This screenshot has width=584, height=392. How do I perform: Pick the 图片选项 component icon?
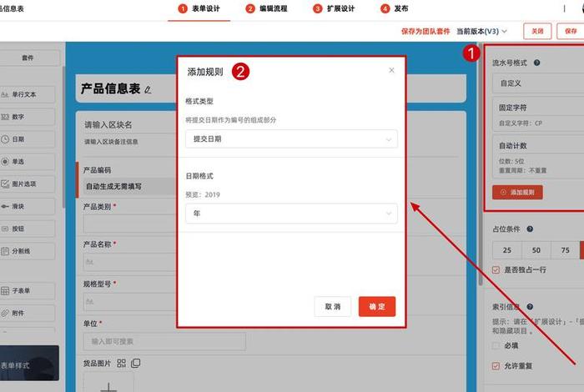click(5, 183)
